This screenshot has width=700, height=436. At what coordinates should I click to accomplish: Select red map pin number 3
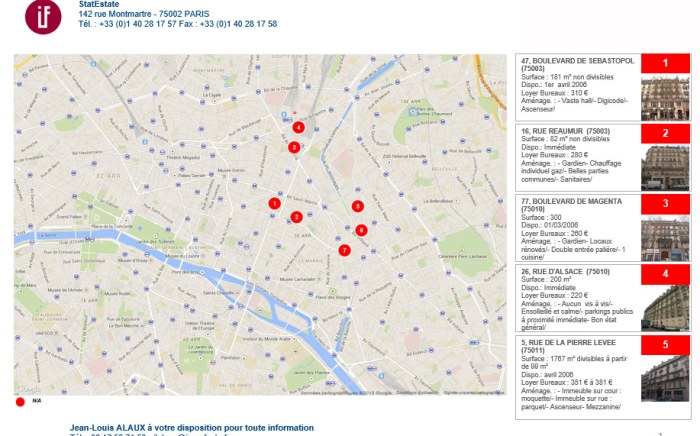294,147
